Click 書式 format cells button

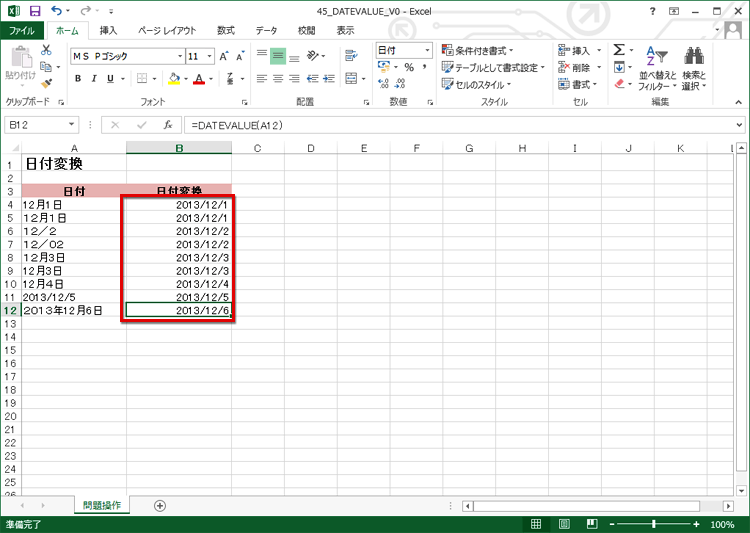[578, 84]
